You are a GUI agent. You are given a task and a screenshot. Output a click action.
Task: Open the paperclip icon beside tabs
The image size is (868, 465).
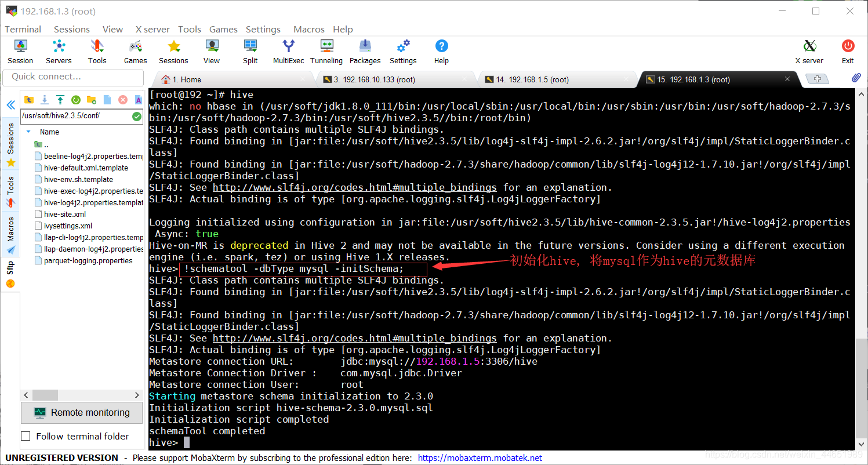pos(856,78)
